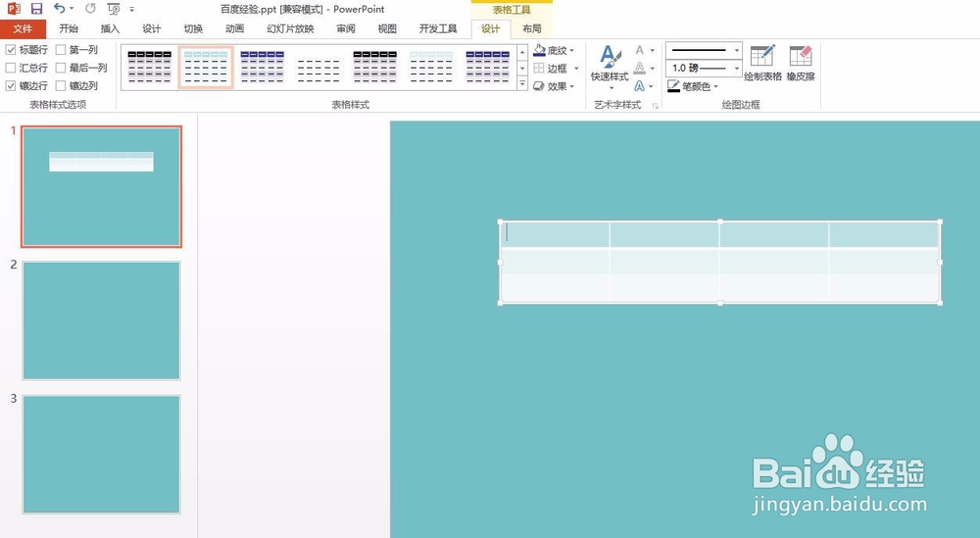Apply the seventh dark blue table style
Viewport: 980px width, 538px height.
487,67
